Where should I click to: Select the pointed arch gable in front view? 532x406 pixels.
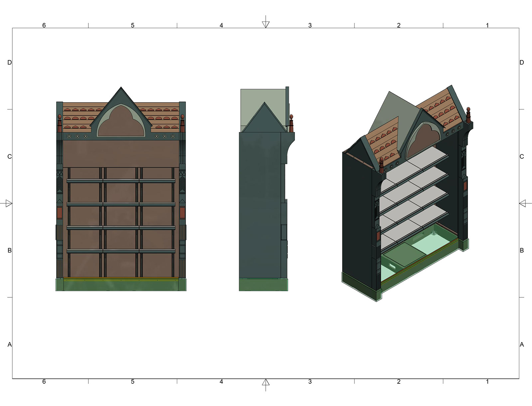[x=121, y=115]
